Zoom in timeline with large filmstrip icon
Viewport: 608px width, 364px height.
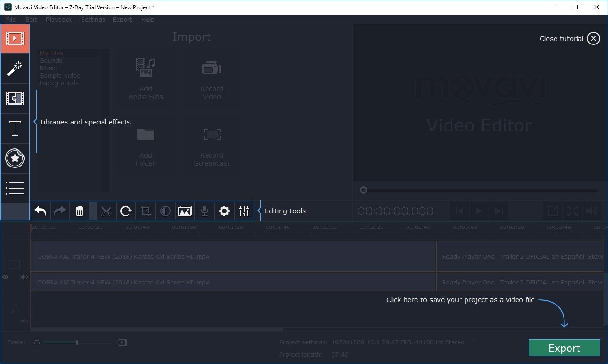(x=122, y=342)
